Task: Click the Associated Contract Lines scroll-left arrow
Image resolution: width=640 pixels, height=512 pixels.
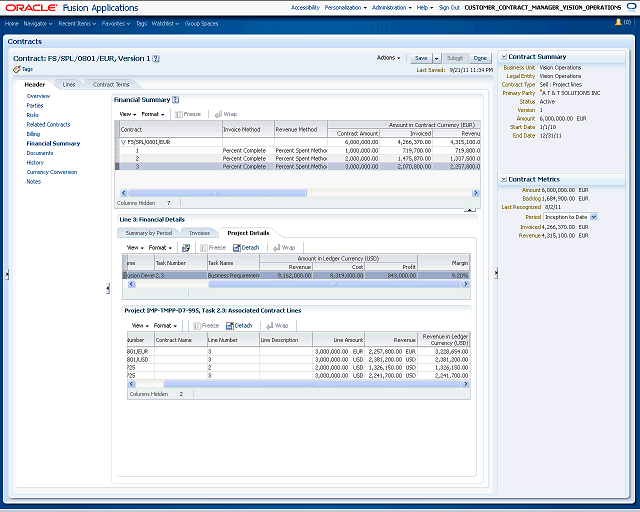Action: tap(131, 384)
